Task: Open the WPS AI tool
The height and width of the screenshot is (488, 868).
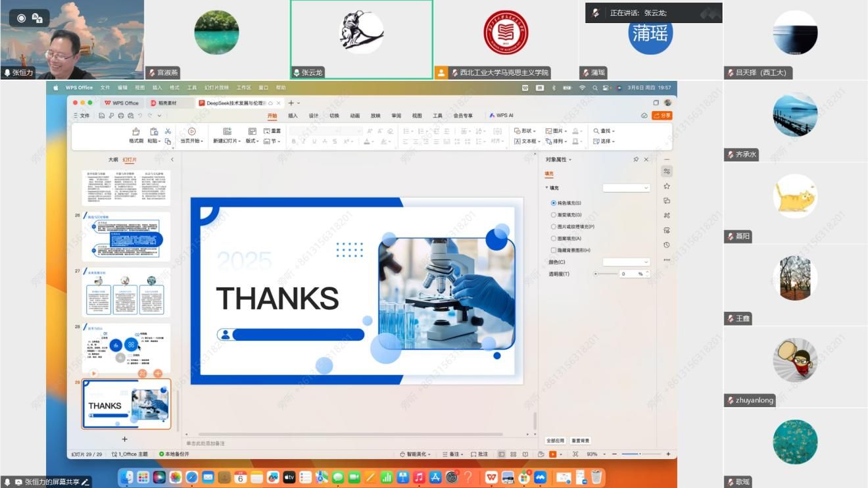Action: click(x=501, y=116)
